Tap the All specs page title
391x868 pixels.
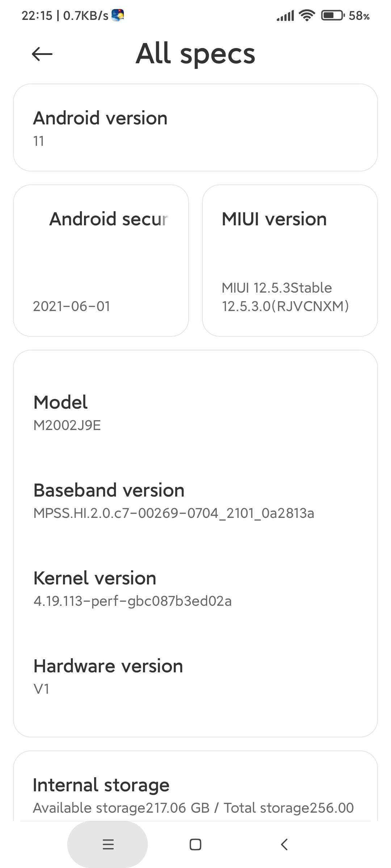[195, 54]
